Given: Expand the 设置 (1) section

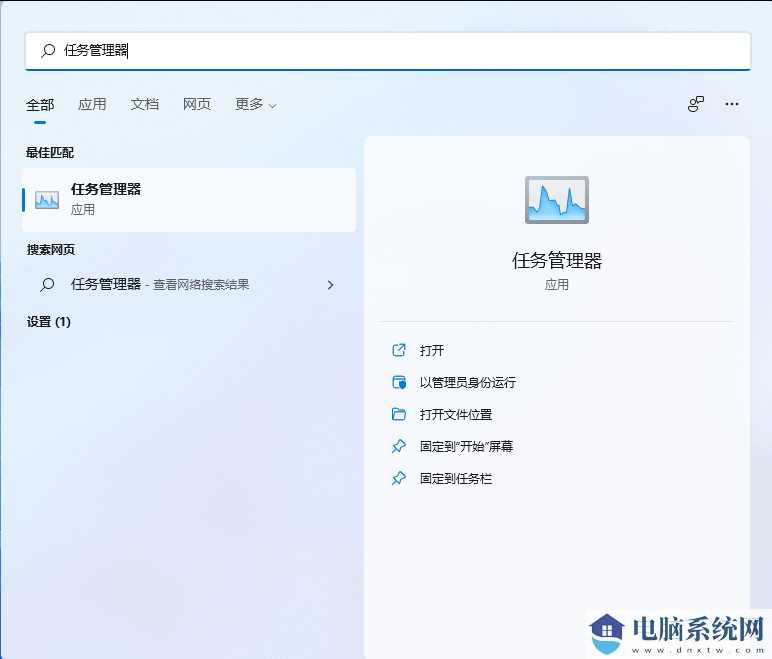Looking at the screenshot, I should 49,322.
